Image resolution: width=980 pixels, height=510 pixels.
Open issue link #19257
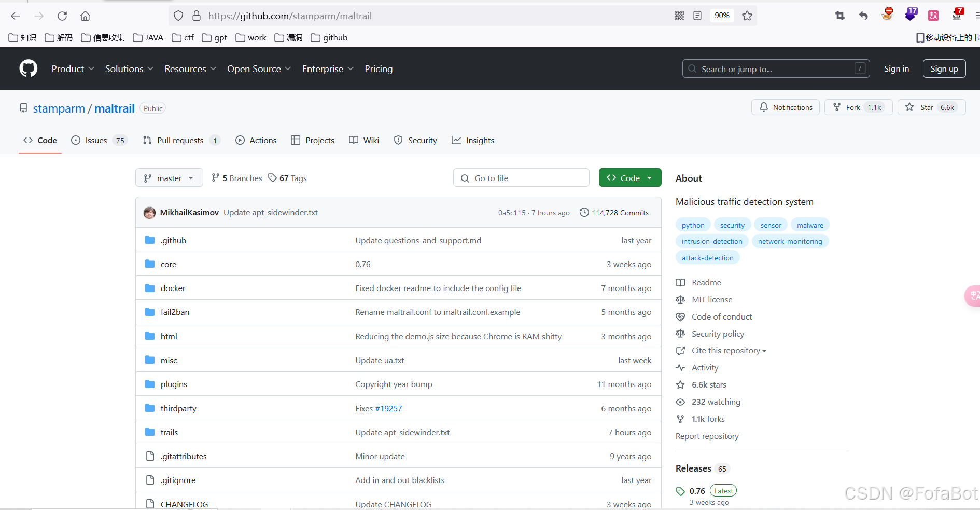click(x=388, y=408)
